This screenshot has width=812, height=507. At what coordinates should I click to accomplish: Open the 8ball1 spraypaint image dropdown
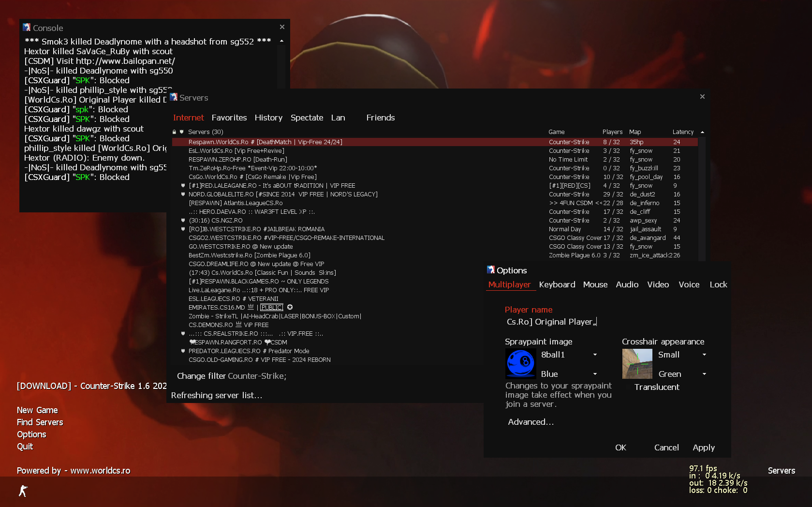[595, 355]
